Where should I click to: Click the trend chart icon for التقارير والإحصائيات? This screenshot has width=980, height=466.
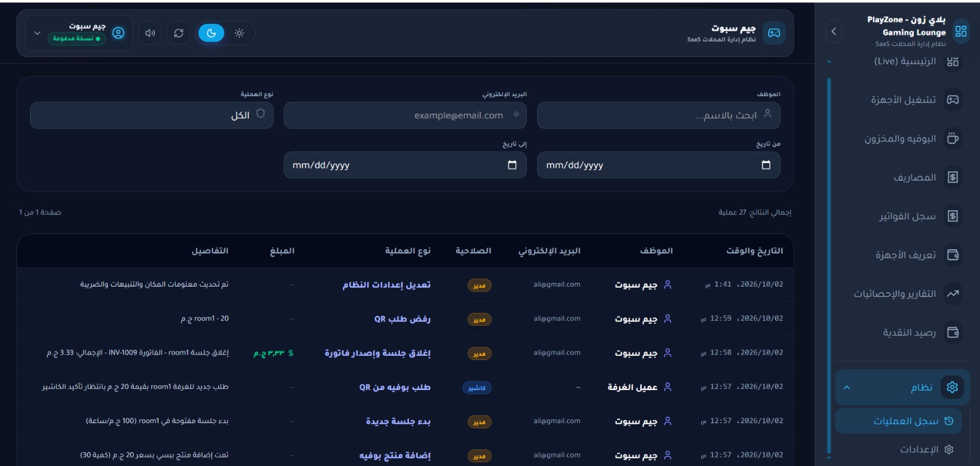952,293
